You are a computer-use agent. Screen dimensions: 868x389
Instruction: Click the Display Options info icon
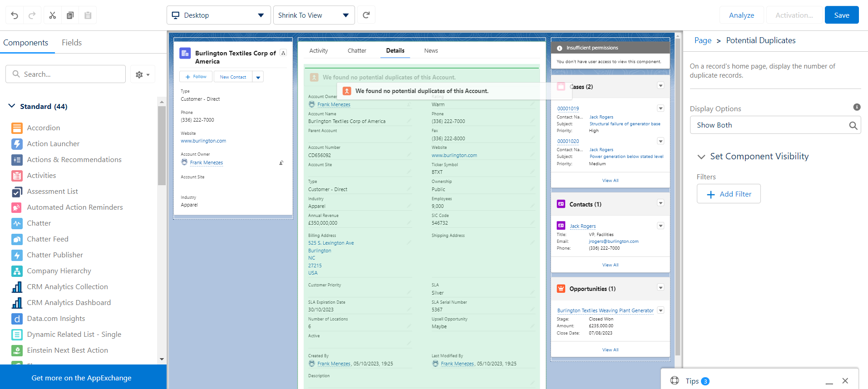coord(857,107)
